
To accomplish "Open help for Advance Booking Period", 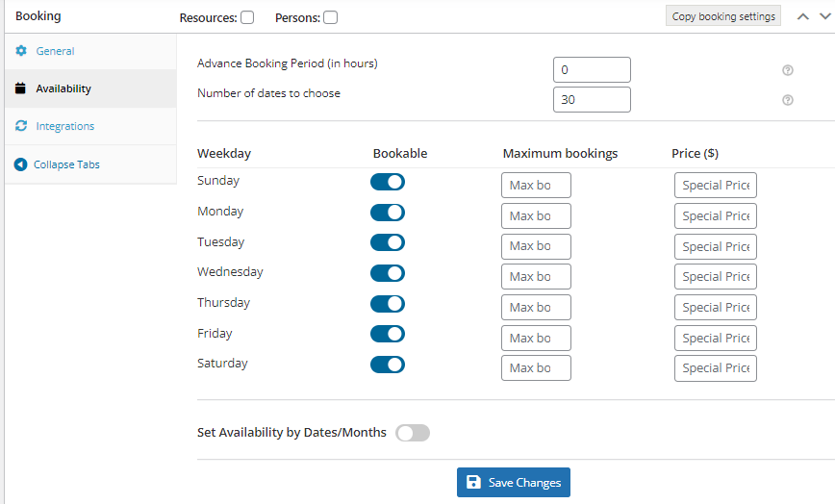I will pos(788,70).
